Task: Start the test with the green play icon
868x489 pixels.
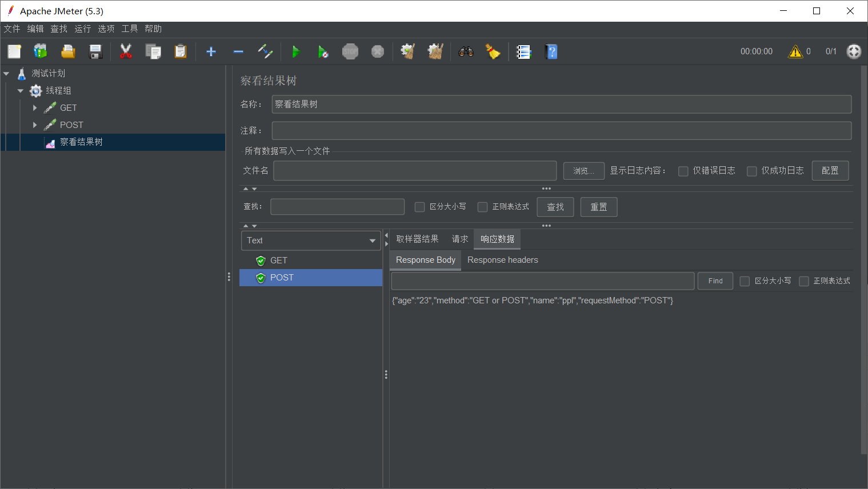Action: coord(296,51)
